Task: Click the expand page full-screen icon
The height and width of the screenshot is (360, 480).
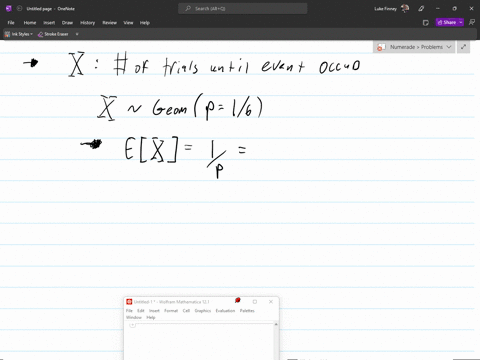Action: click(x=463, y=47)
